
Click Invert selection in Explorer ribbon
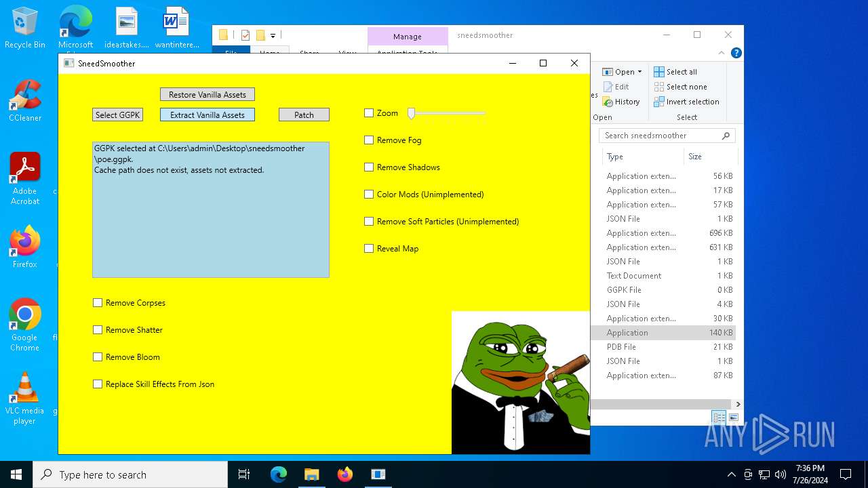[686, 102]
